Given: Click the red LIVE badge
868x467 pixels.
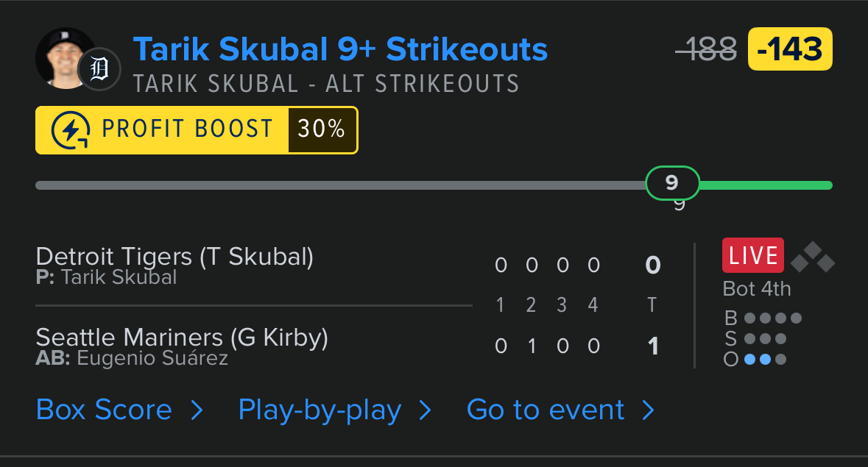Looking at the screenshot, I should click(x=753, y=256).
